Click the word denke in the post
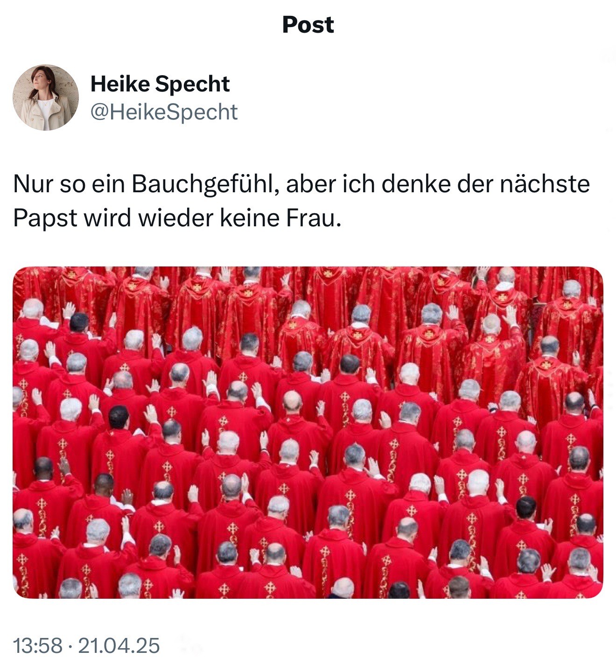The width and height of the screenshot is (616, 672). click(x=416, y=184)
